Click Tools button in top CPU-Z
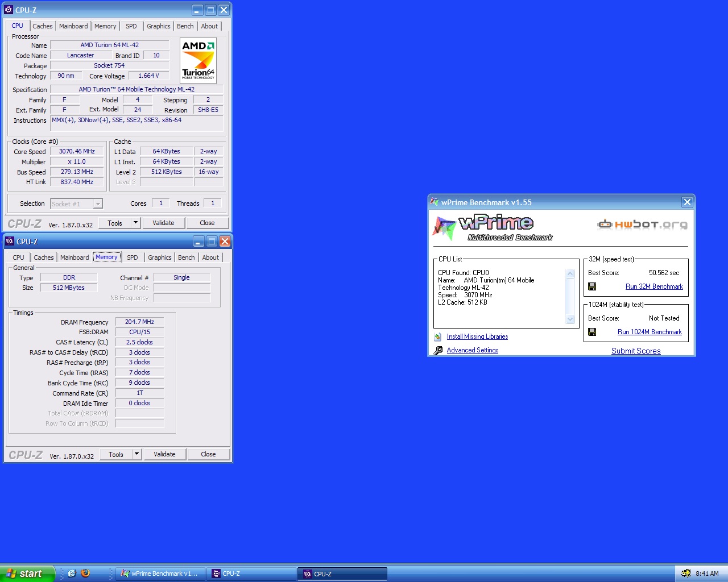 115,223
